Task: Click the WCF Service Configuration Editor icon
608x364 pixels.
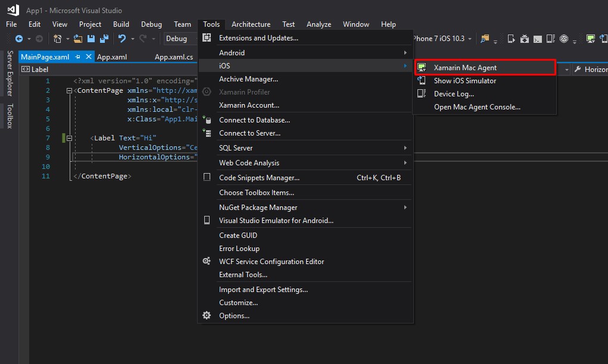Action: 207,261
